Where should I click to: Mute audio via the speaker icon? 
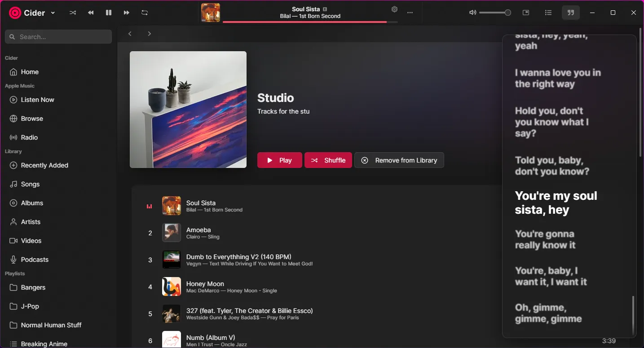472,13
